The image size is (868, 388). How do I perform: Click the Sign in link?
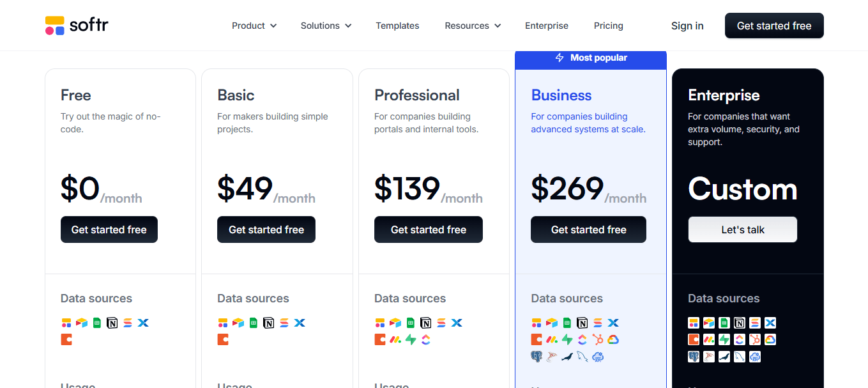pos(687,26)
